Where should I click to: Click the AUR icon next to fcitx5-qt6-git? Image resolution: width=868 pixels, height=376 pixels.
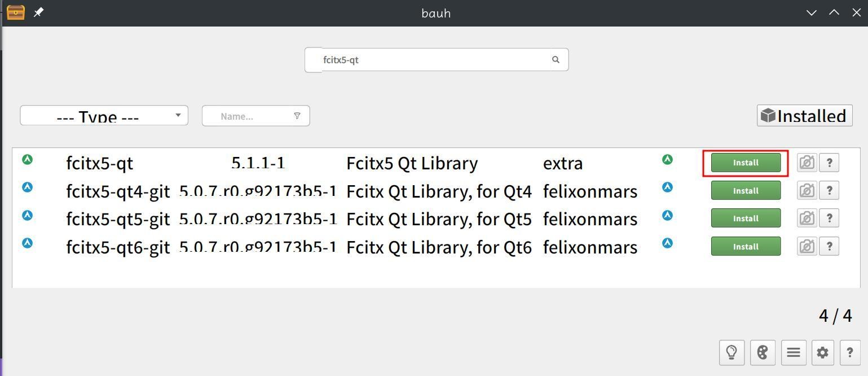(667, 243)
